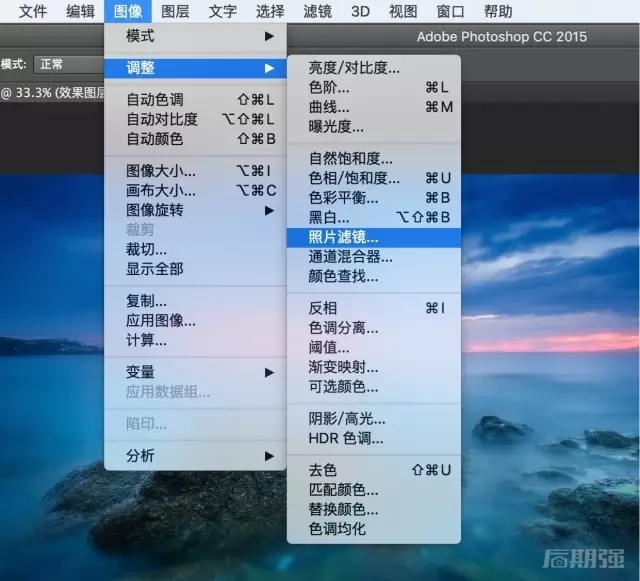
Task: Choose 替换颜色... adjustment
Action: coord(374,509)
